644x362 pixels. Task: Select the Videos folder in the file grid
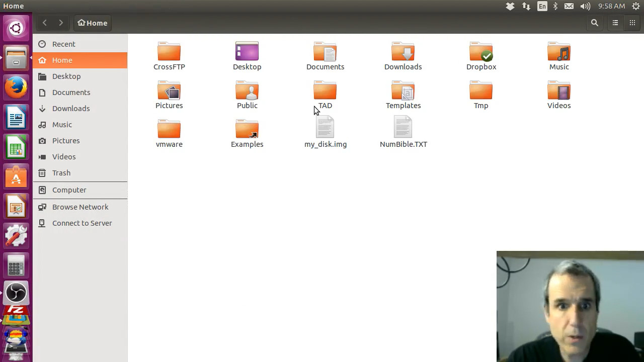pyautogui.click(x=559, y=95)
